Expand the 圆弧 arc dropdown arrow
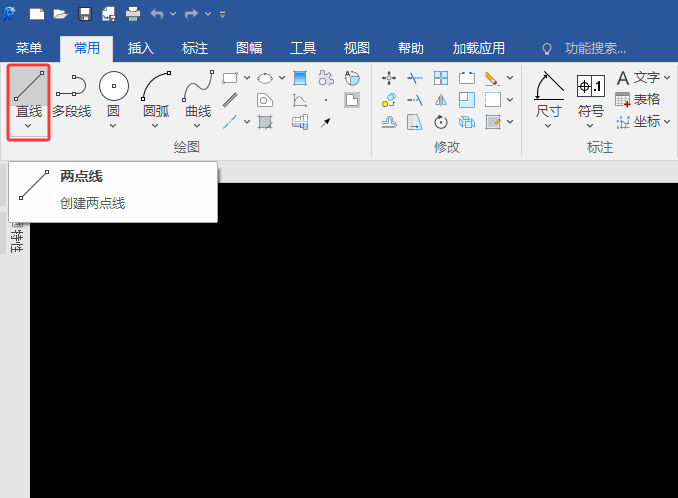The height and width of the screenshot is (498, 678). [x=155, y=126]
